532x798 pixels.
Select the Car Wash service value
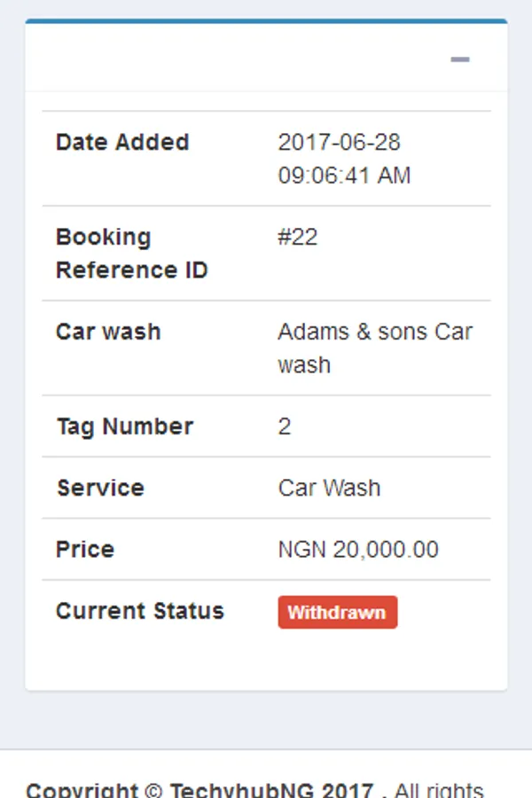(329, 488)
